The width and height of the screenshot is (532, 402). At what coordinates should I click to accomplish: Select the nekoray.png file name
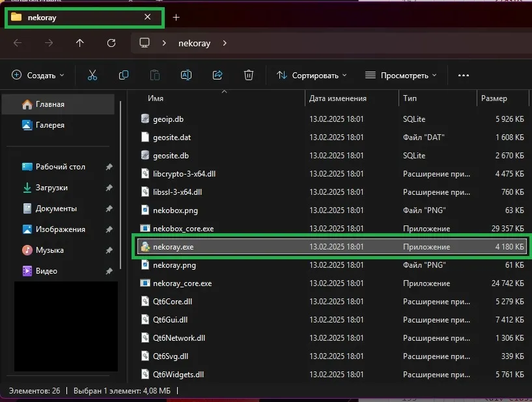pos(175,265)
